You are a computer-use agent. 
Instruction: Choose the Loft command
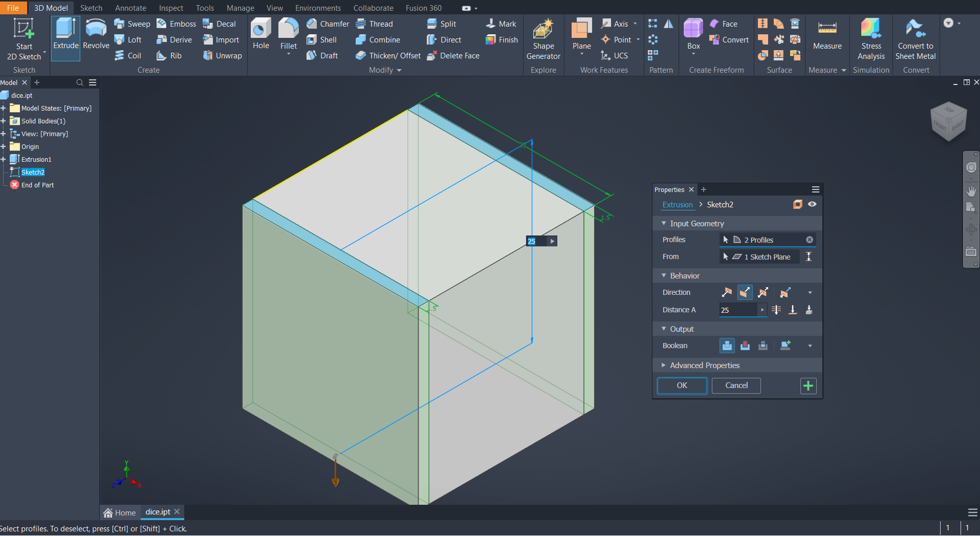pos(128,40)
